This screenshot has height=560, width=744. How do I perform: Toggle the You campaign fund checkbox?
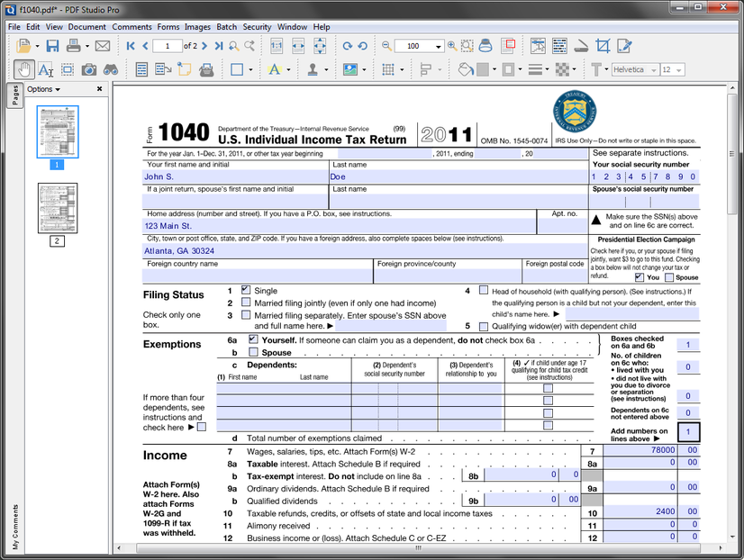(640, 277)
